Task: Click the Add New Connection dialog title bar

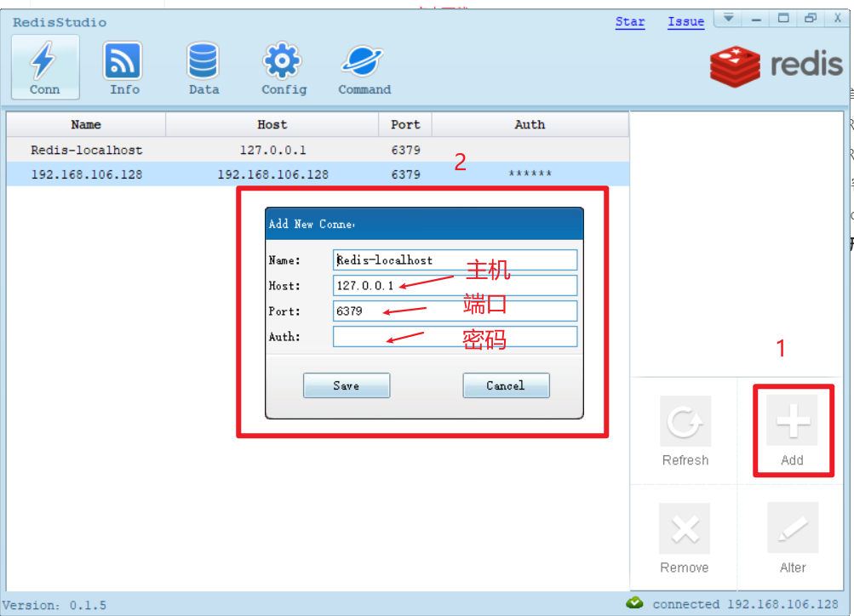Action: [424, 224]
